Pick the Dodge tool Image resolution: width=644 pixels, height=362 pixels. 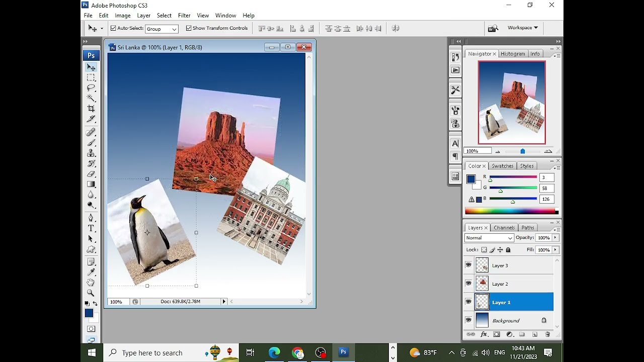pyautogui.click(x=91, y=205)
